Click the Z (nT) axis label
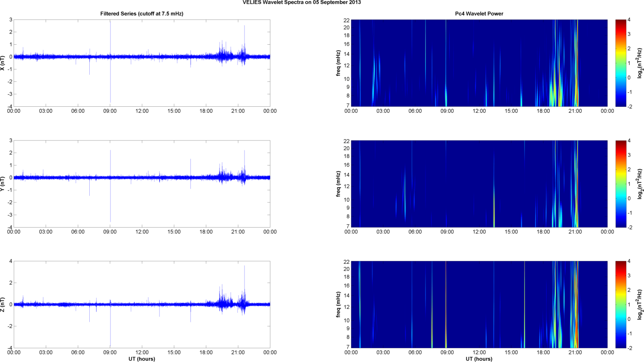The width and height of the screenshot is (644, 362). click(x=3, y=305)
